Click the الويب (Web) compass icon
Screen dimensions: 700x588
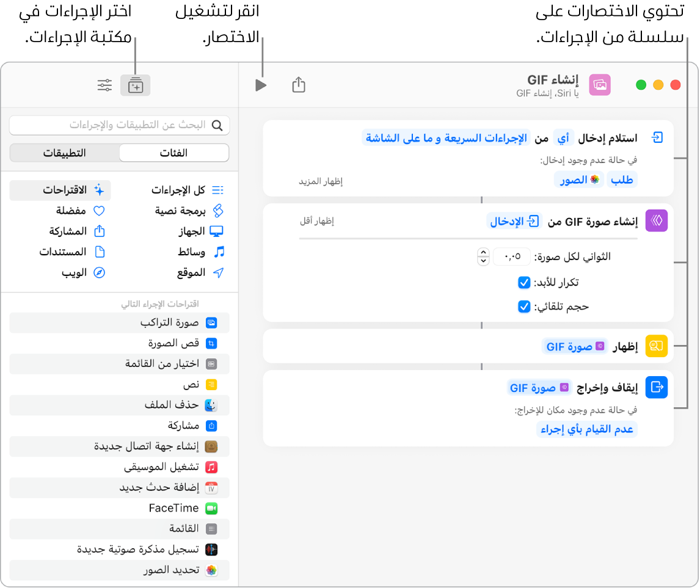pyautogui.click(x=100, y=272)
